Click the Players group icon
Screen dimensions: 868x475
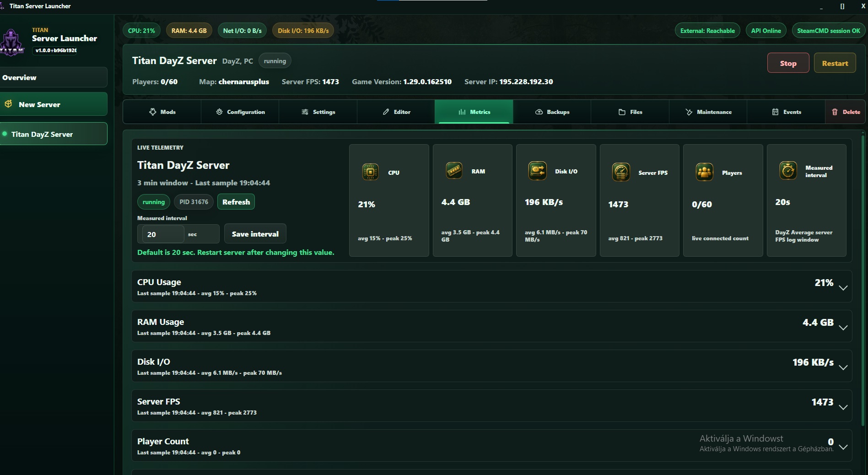tap(705, 172)
